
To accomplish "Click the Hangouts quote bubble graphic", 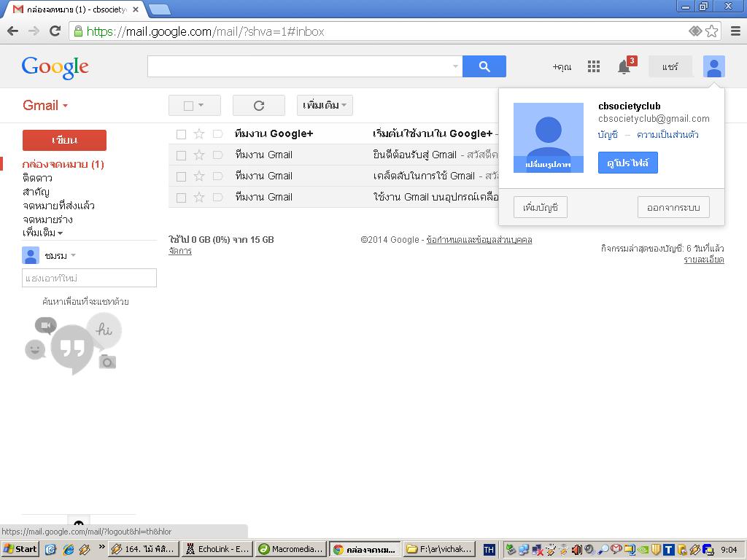I will coord(72,349).
